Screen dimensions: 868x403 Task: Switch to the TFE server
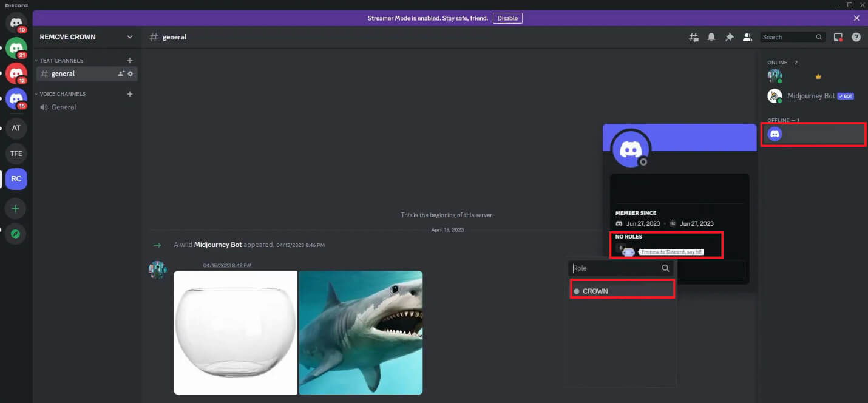coord(16,154)
